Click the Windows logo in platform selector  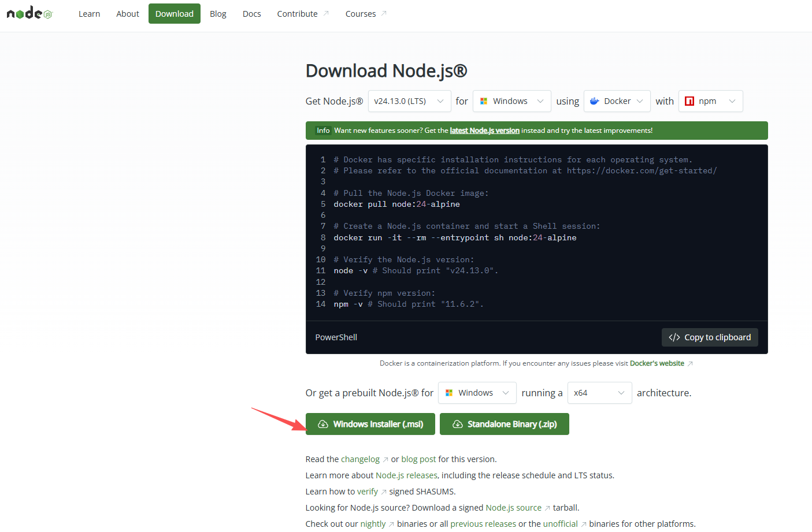coord(484,101)
